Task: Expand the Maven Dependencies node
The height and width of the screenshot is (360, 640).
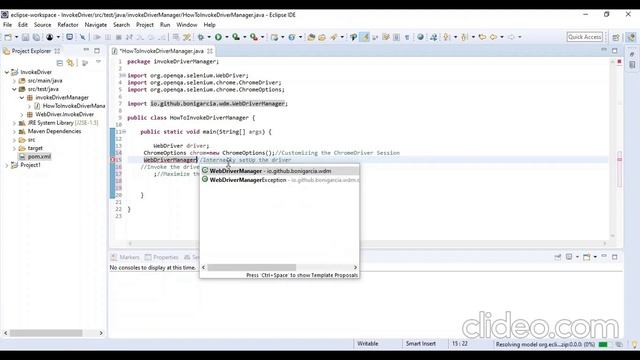Action: click(x=14, y=131)
